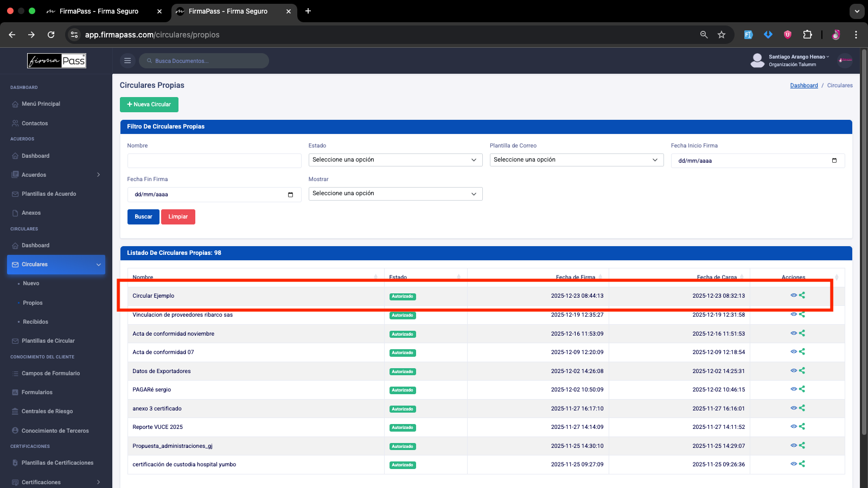Open Plantillas de Circular in sidebar
Viewport: 868px width, 488px height.
tap(48, 341)
